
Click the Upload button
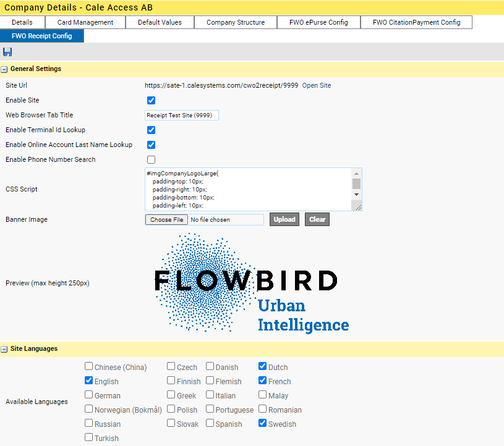(284, 219)
